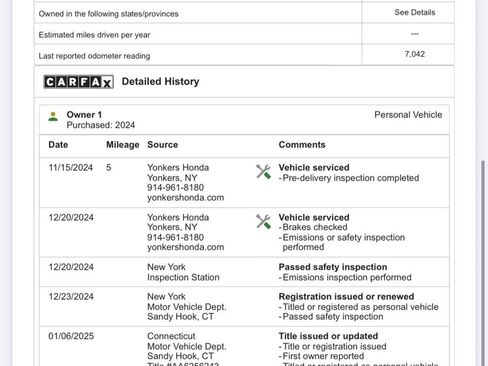Click the service wrench icon for 11/15/2024
The image size is (488, 366).
click(263, 172)
